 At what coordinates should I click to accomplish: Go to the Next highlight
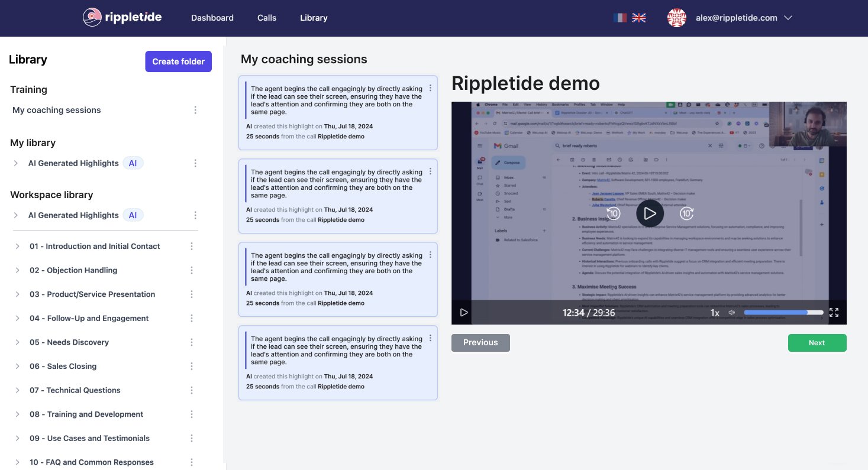point(817,343)
